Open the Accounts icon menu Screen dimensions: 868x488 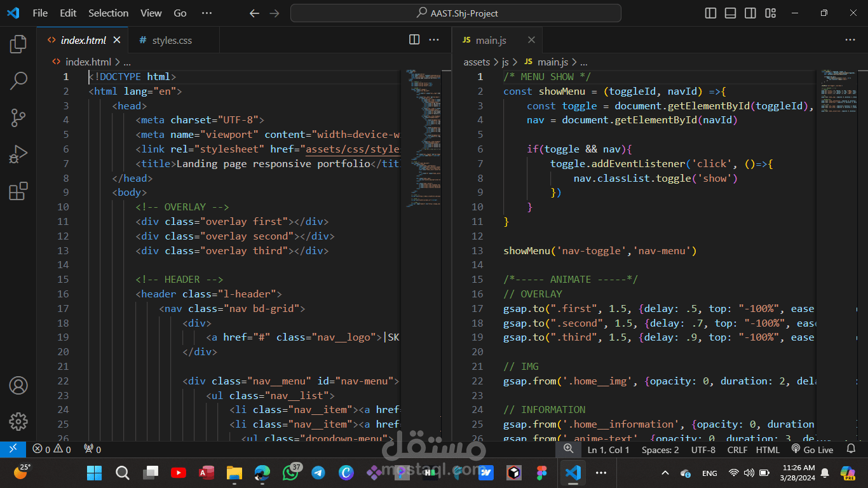18,385
